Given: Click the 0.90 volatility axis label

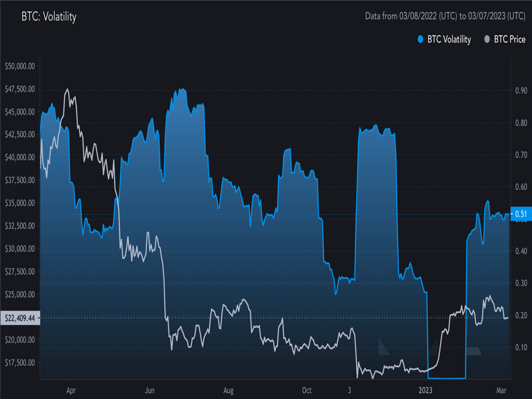Looking at the screenshot, I should [521, 90].
